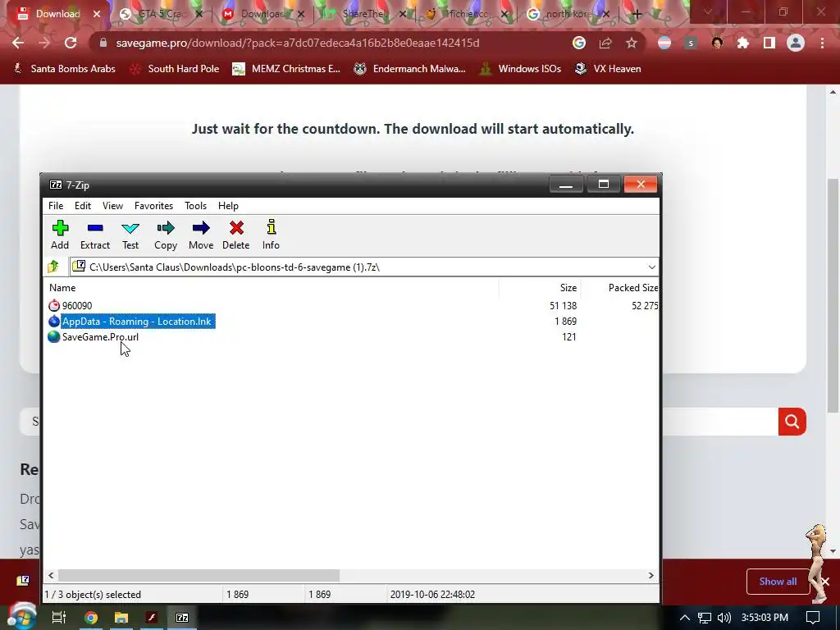Reload the savegame.pro page
Image resolution: width=840 pixels, height=630 pixels.
click(71, 43)
